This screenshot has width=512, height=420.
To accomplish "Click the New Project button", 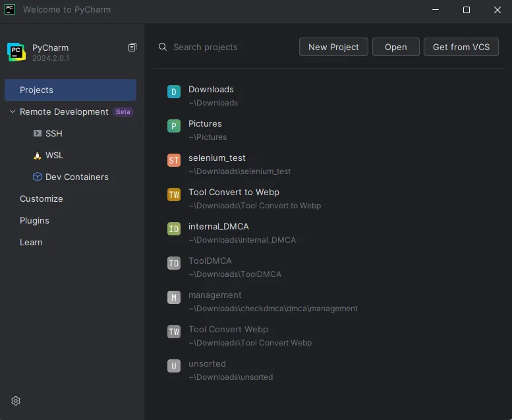I will (333, 47).
